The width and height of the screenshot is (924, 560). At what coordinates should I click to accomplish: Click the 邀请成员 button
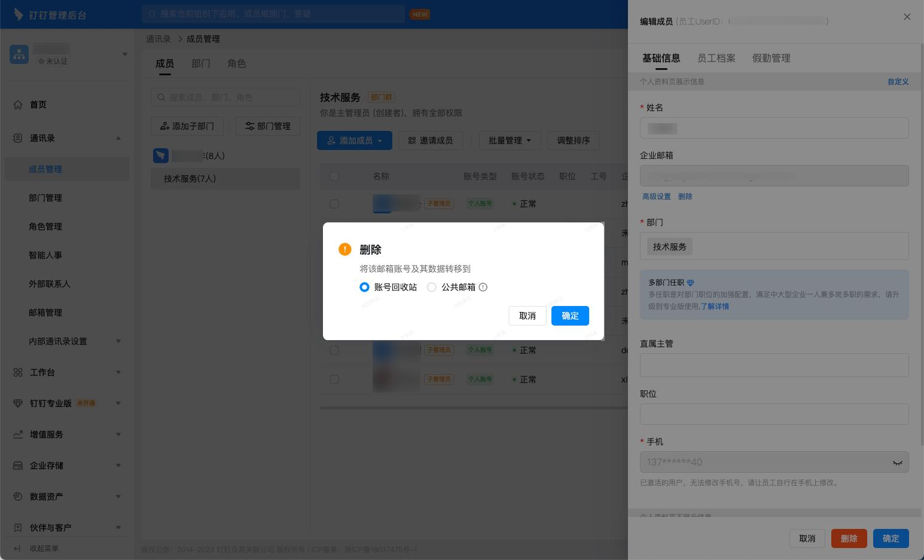pos(431,140)
